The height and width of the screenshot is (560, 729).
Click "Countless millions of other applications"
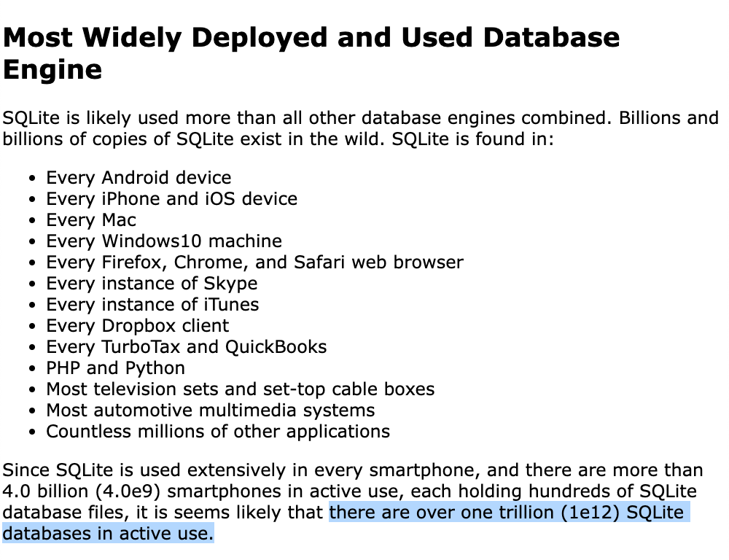click(x=218, y=432)
